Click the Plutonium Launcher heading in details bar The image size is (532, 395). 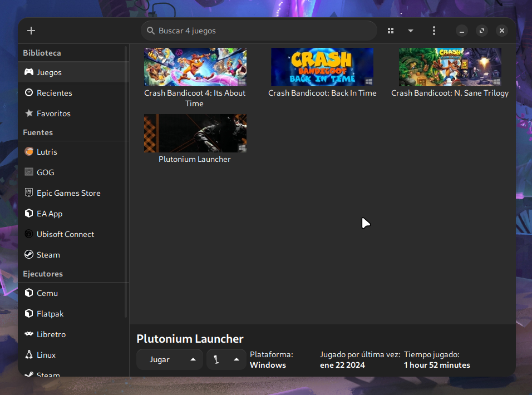point(190,339)
